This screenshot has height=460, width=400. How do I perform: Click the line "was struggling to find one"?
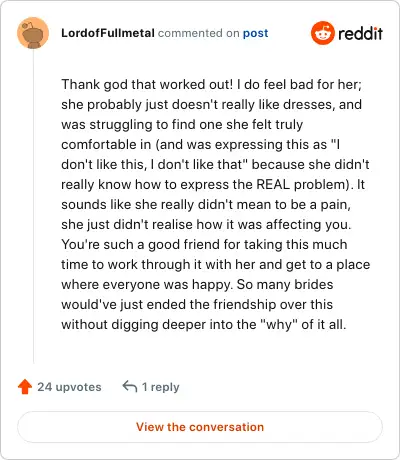pyautogui.click(x=182, y=124)
